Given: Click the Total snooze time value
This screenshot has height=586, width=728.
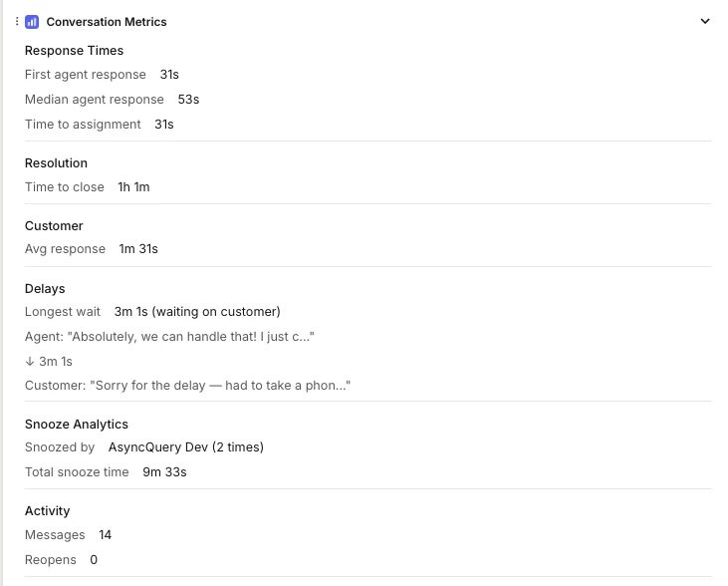Looking at the screenshot, I should [164, 472].
